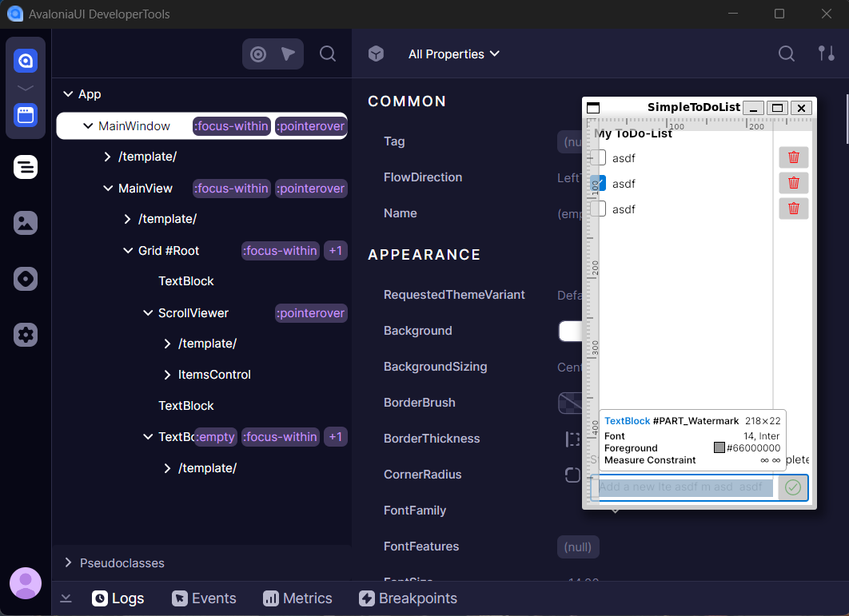Switch to the Events tab
The height and width of the screenshot is (616, 849).
tap(204, 598)
